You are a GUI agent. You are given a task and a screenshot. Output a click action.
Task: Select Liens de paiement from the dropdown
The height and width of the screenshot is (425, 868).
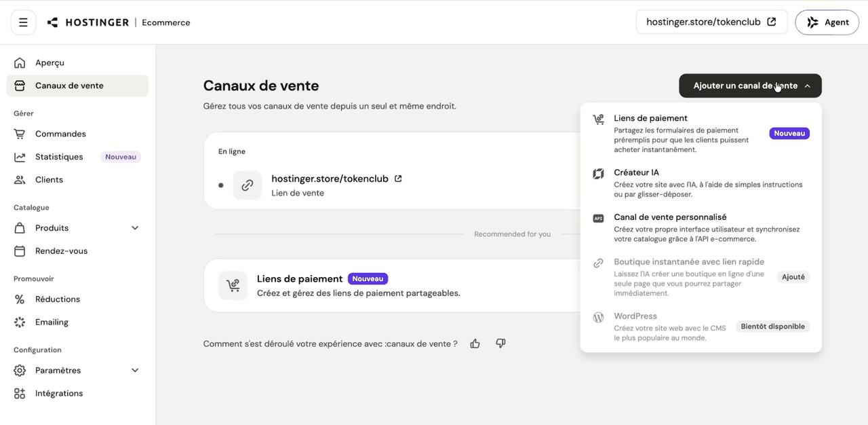point(701,133)
